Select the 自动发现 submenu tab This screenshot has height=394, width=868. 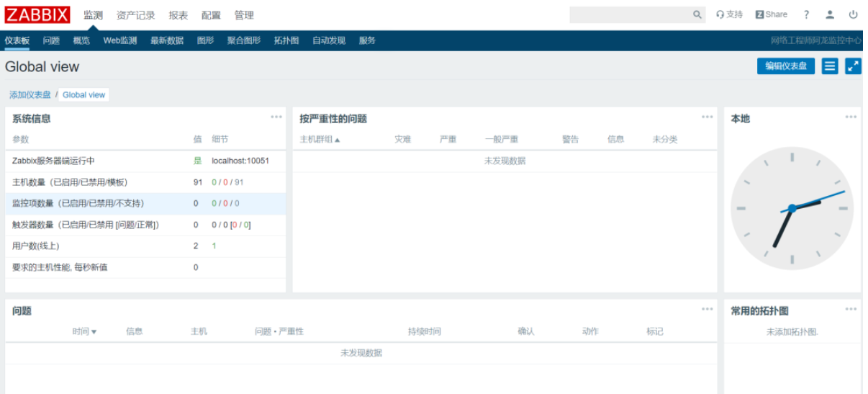click(x=329, y=40)
